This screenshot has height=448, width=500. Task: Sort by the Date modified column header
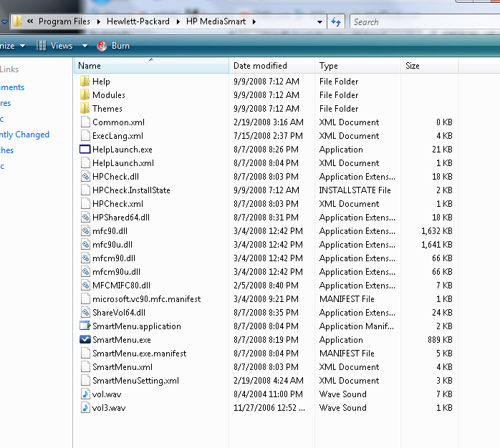[x=271, y=66]
